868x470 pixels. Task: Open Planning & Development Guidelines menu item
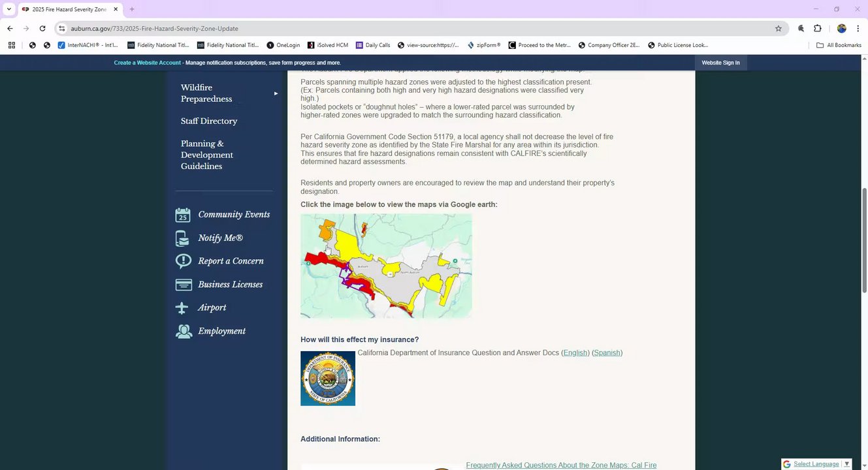pyautogui.click(x=207, y=155)
